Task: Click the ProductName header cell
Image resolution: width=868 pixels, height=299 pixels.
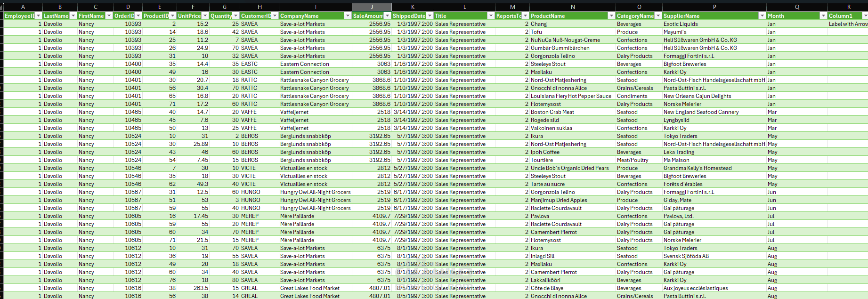Action: (572, 16)
